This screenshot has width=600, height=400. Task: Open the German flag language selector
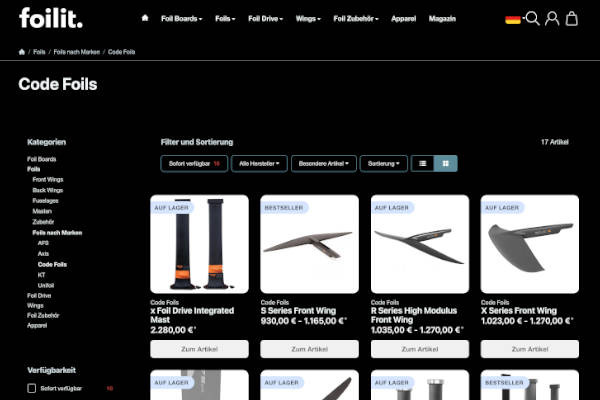click(513, 19)
